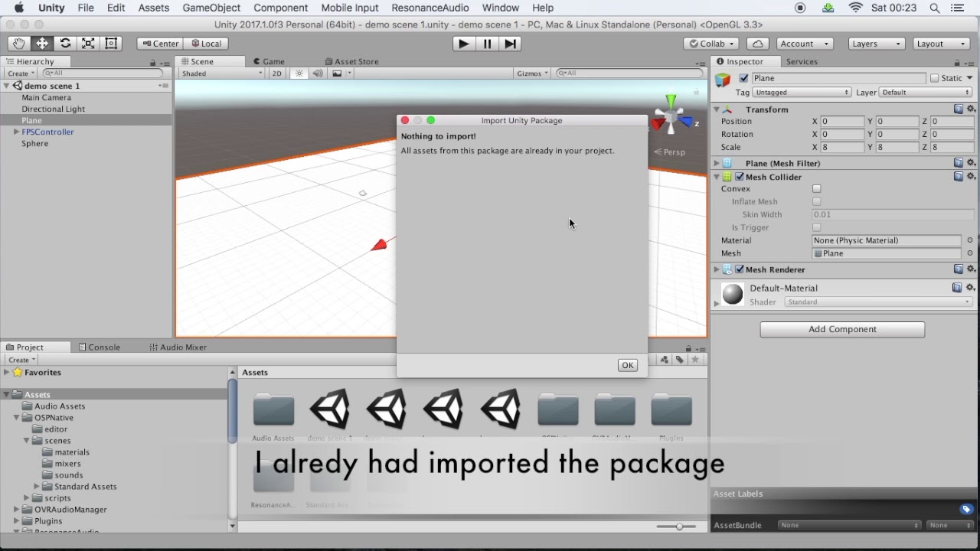Open Mesh Collider gear menu

click(971, 177)
